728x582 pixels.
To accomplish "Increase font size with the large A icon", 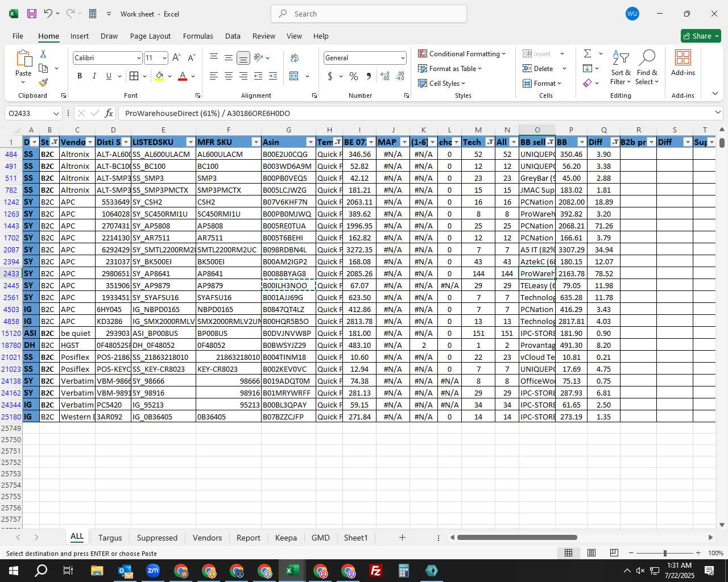I will 176,58.
